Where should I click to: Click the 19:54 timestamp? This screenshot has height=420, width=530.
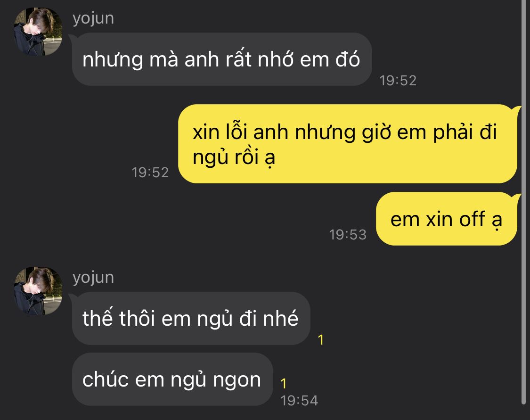pos(300,401)
